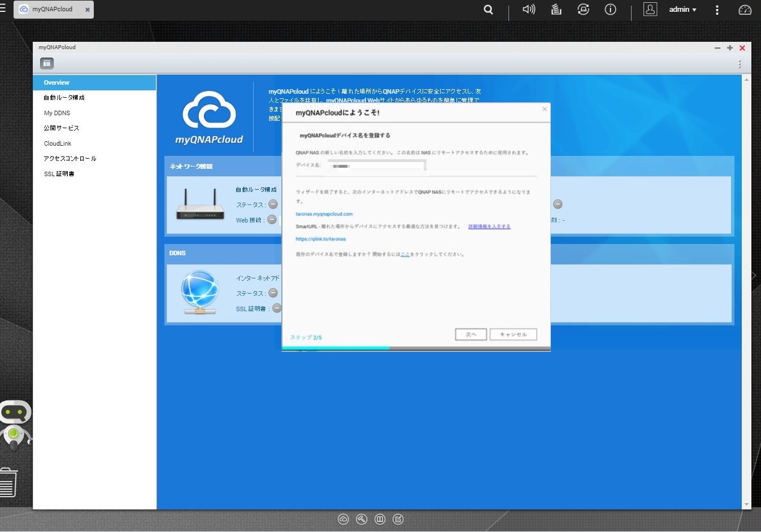Click the ネットワーク接続 section header
Viewport: 761px width, 532px height.
point(191,167)
